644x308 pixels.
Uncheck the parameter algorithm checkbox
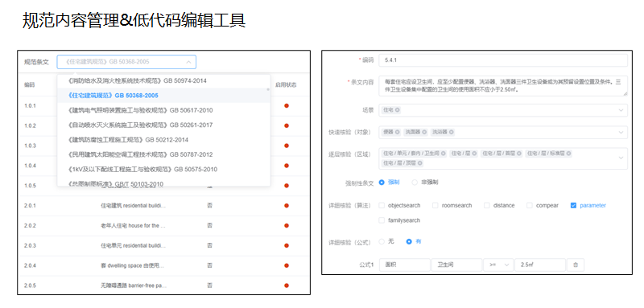click(573, 206)
